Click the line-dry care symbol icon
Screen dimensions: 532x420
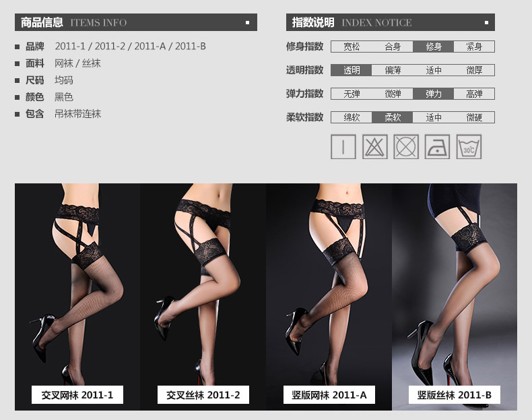343,146
